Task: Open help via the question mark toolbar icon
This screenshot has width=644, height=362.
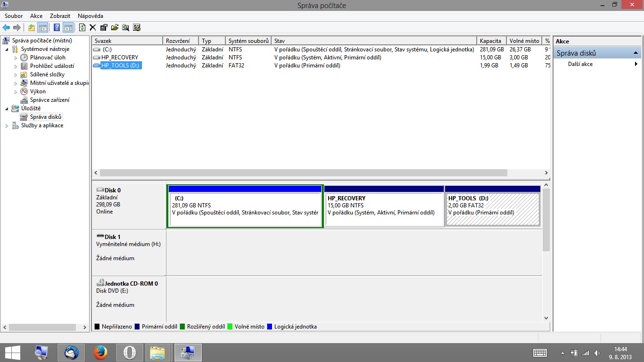Action: point(57,27)
